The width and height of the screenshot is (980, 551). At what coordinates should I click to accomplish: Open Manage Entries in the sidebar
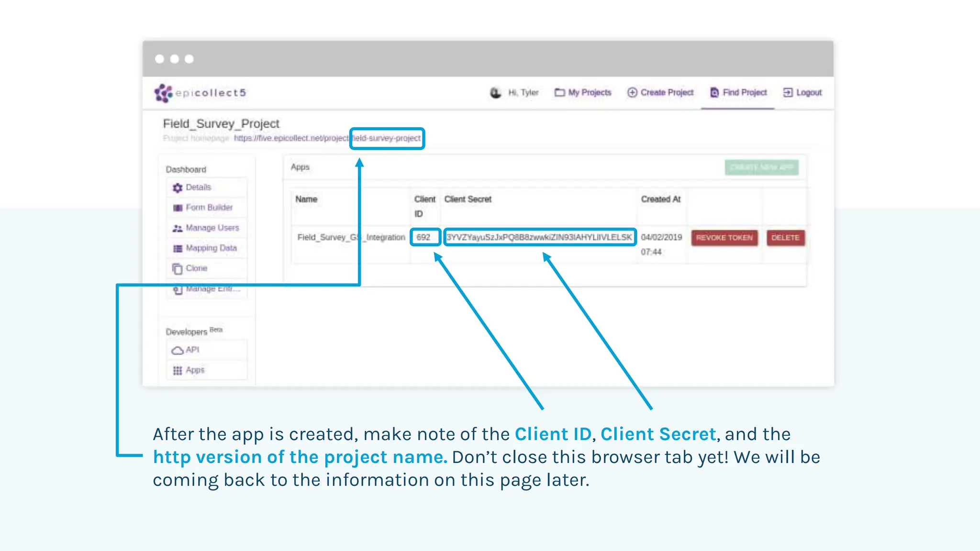point(212,289)
